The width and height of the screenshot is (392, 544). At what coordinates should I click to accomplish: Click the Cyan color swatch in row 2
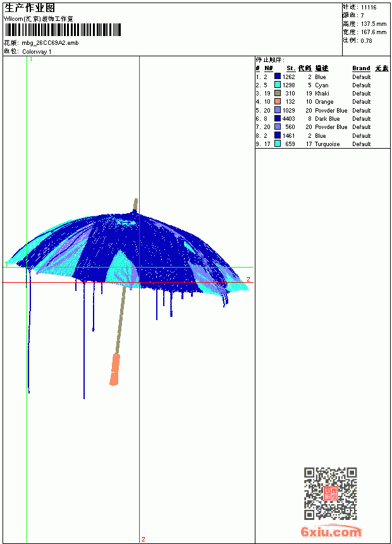pos(277,85)
